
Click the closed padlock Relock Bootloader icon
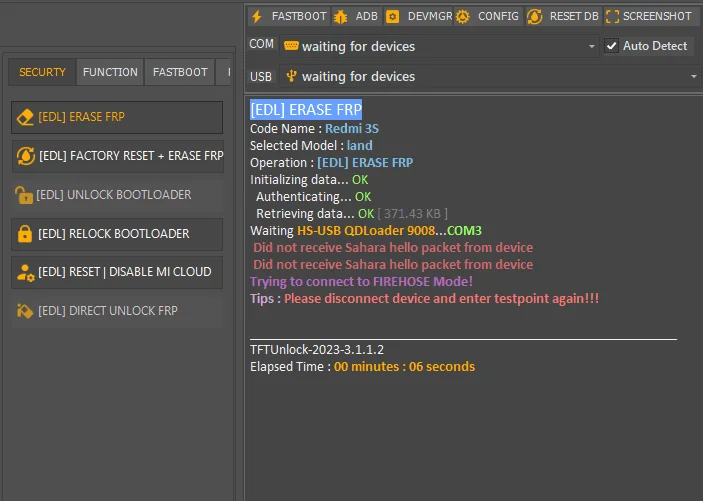[x=25, y=234]
